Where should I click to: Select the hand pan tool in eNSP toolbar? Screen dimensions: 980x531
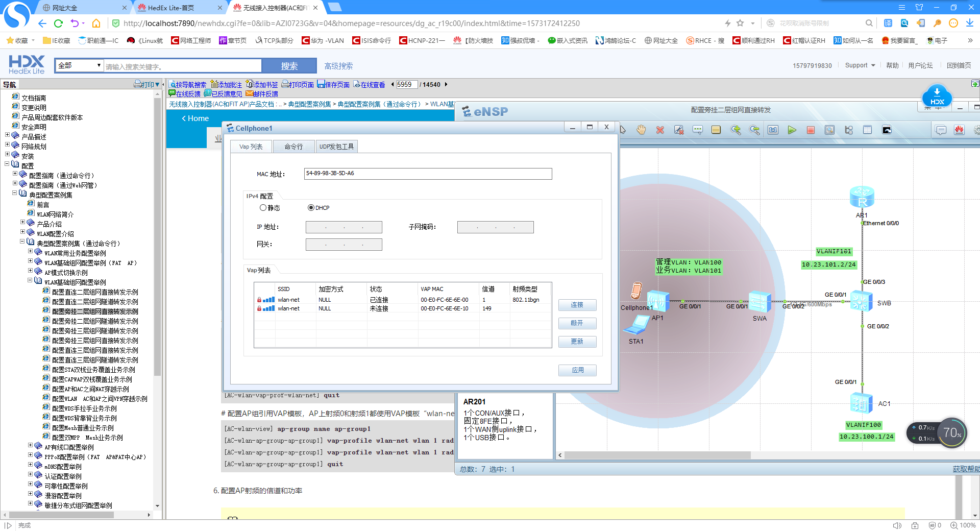point(641,130)
